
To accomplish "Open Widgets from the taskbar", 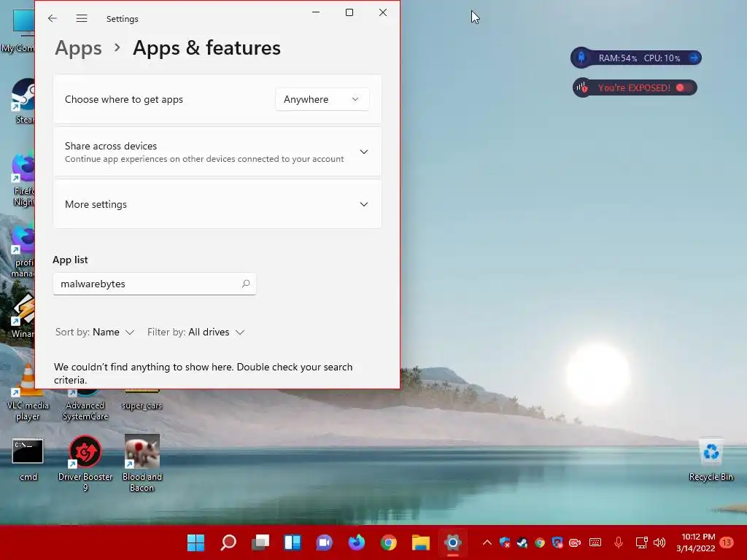I will pos(293,542).
